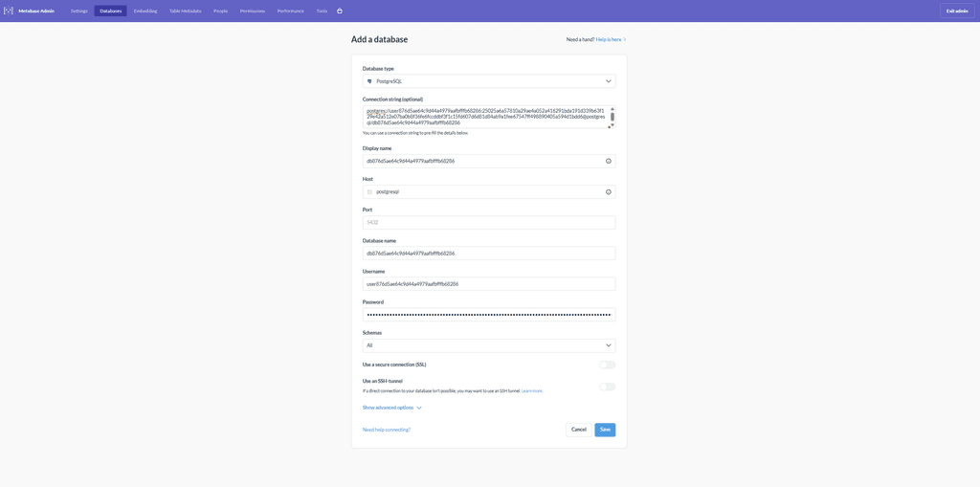
Task: Switch to the Permissions tab
Action: 253,11
